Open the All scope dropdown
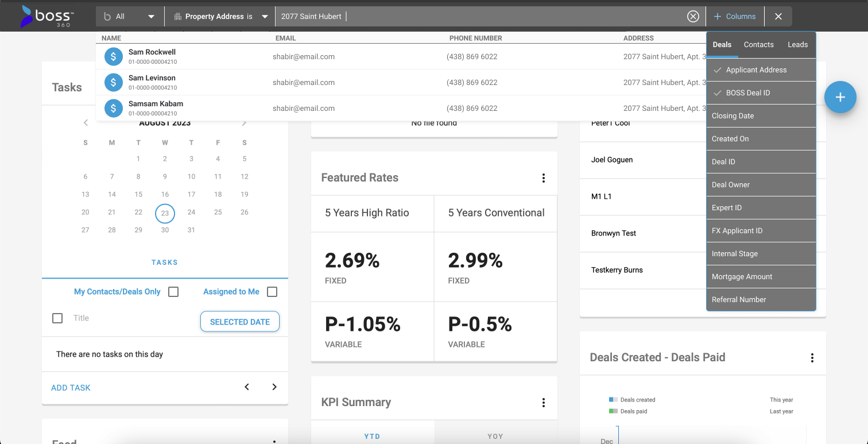Viewport: 868px width, 444px height. pyautogui.click(x=130, y=17)
